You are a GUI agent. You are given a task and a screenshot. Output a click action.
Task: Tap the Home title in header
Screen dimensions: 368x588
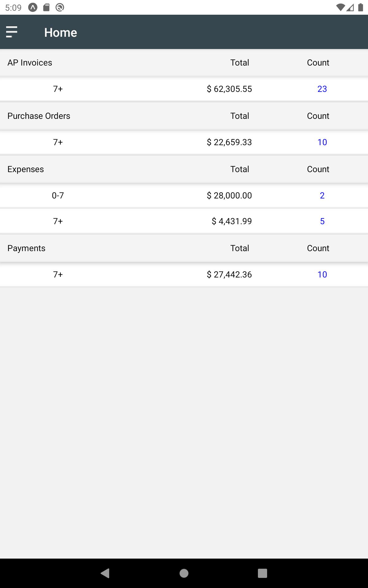click(x=60, y=32)
